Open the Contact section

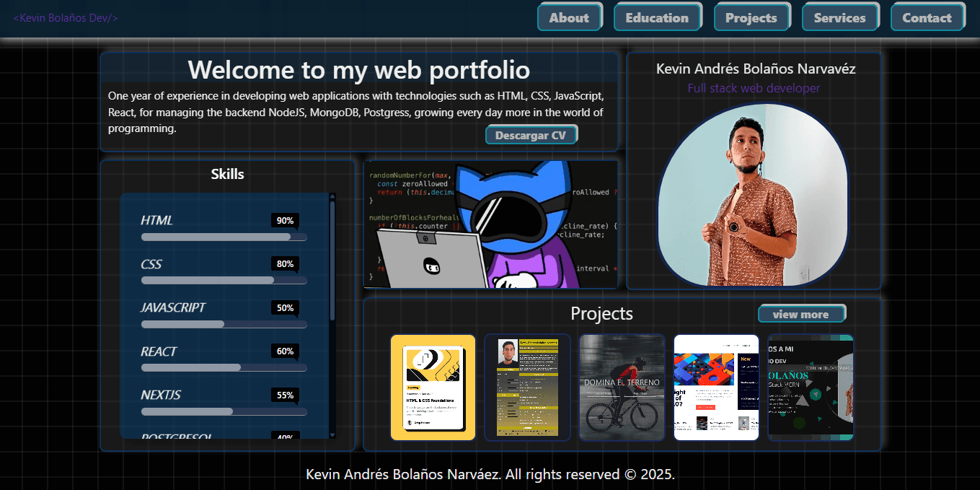[x=927, y=17]
